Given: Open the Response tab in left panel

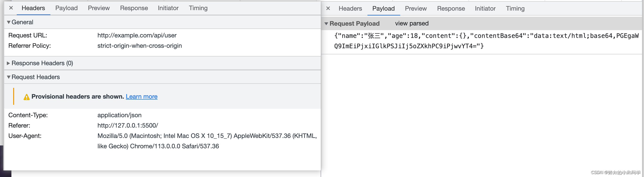Looking at the screenshot, I should (x=134, y=8).
